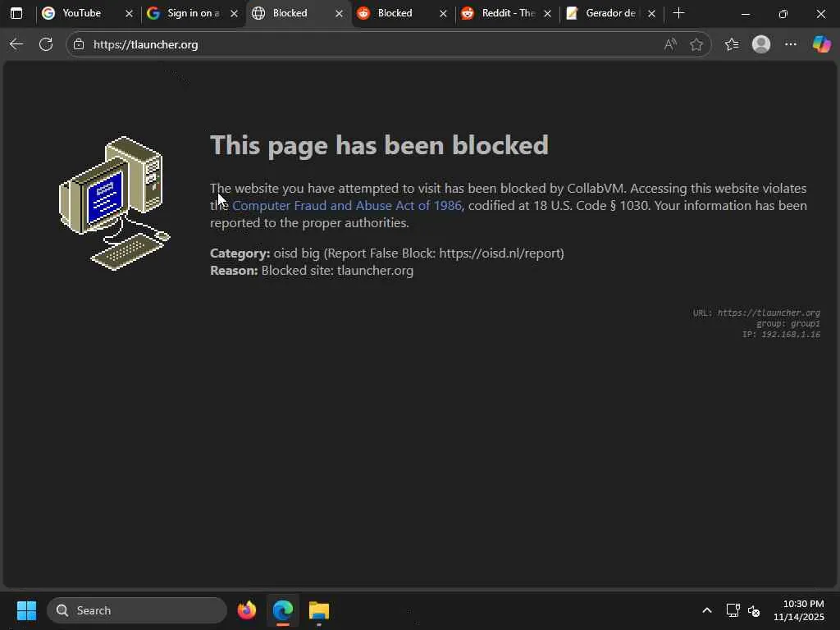Add this page to favorites star

click(696, 44)
